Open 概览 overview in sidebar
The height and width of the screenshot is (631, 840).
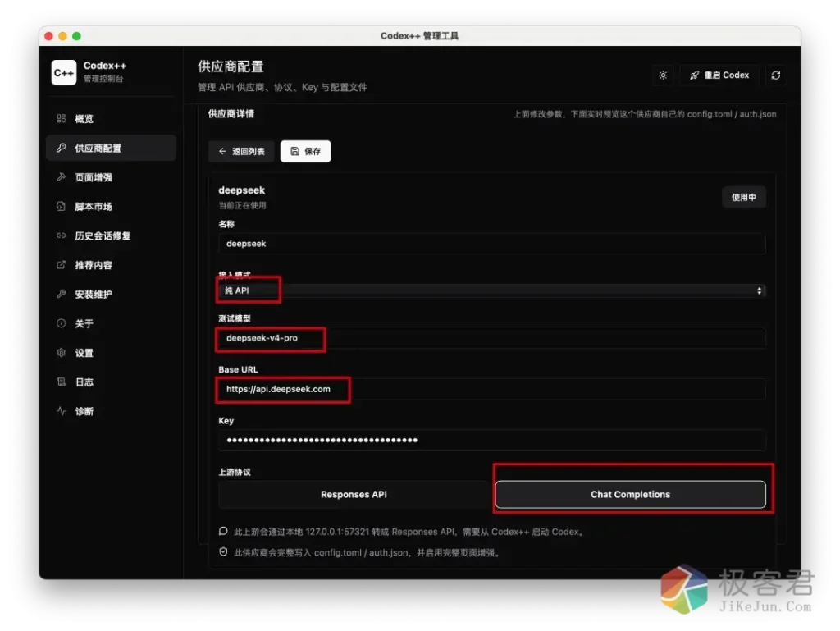pyautogui.click(x=111, y=118)
